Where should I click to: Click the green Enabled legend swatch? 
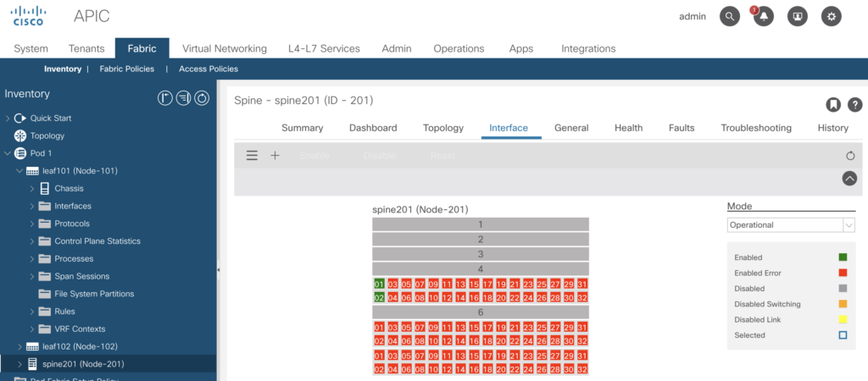pyautogui.click(x=843, y=257)
